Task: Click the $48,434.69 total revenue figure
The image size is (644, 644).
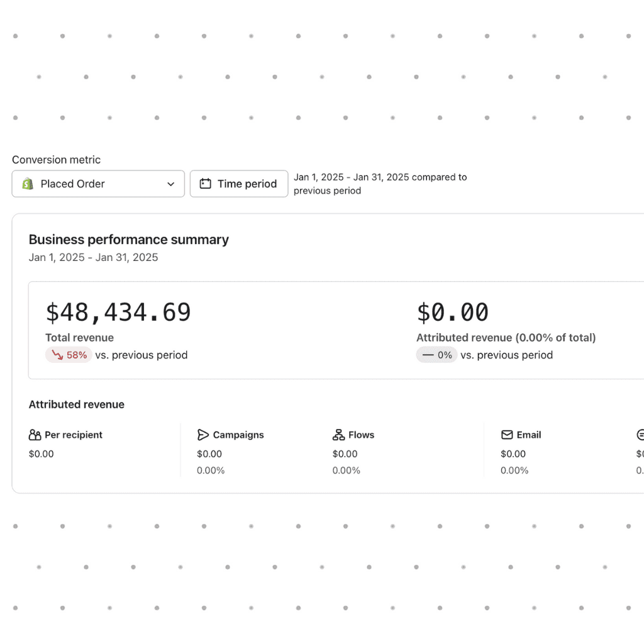Action: click(118, 313)
